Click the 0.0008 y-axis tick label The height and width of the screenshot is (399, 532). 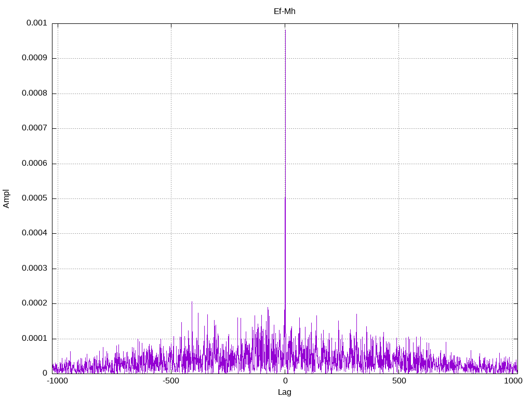34,94
